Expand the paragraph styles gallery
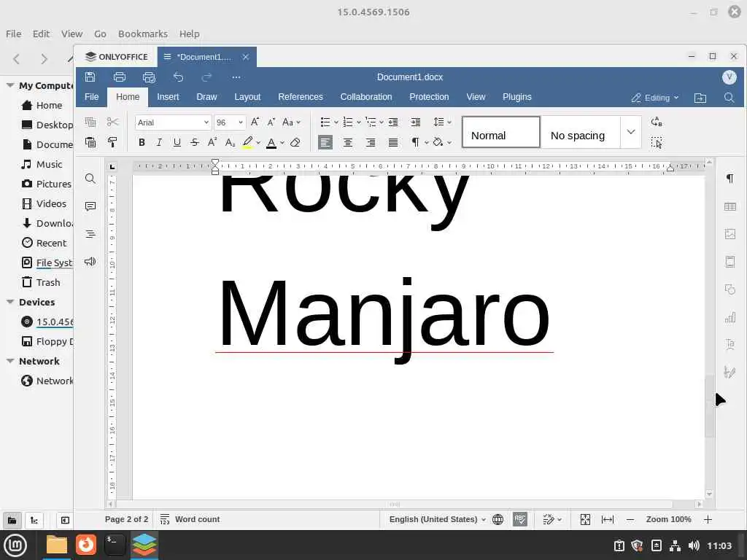Image resolution: width=747 pixels, height=560 pixels. coord(631,132)
